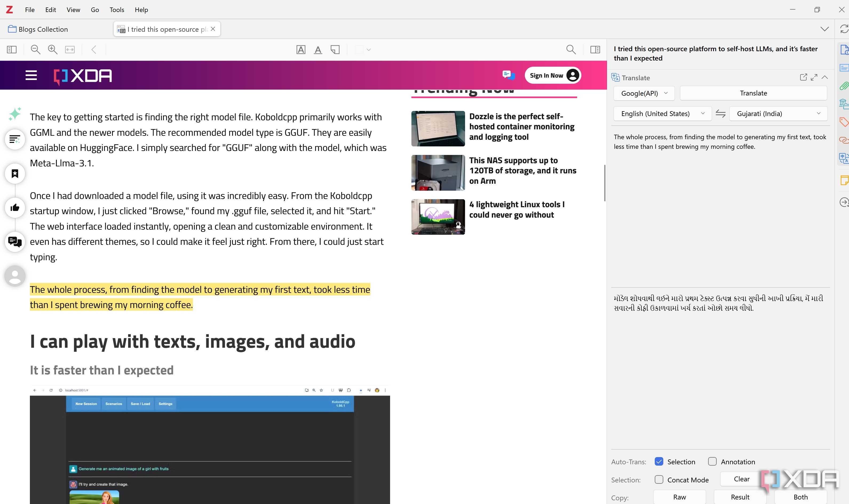This screenshot has width=849, height=504.
Task: Click the fit-to-width zoom icon
Action: (x=70, y=50)
